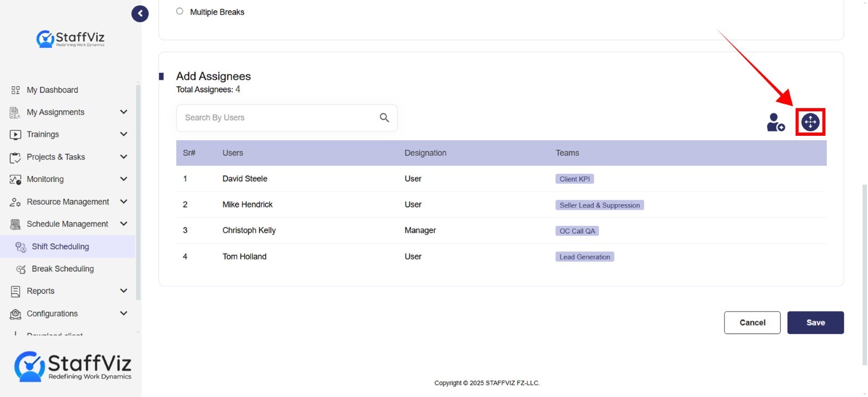Expand the Trainings chevron
Screen dimensions: 868x397
pyautogui.click(x=124, y=134)
